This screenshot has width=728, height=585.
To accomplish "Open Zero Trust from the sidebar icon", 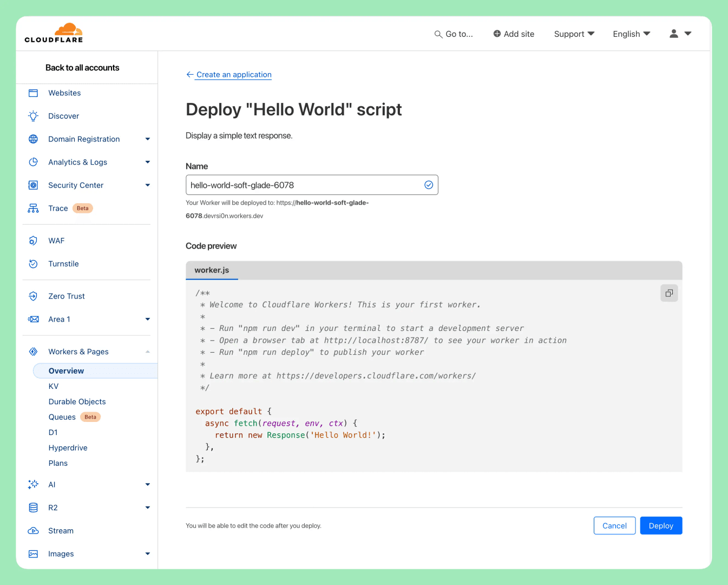I will [33, 296].
